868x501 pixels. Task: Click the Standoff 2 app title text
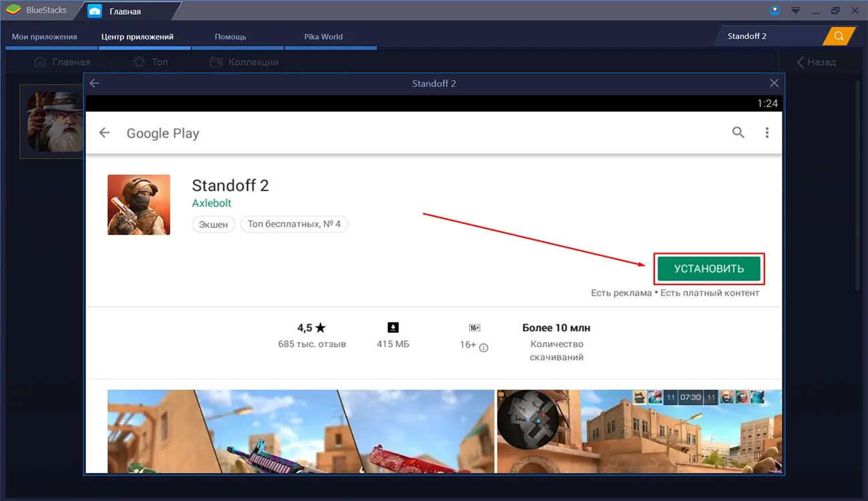click(x=230, y=186)
